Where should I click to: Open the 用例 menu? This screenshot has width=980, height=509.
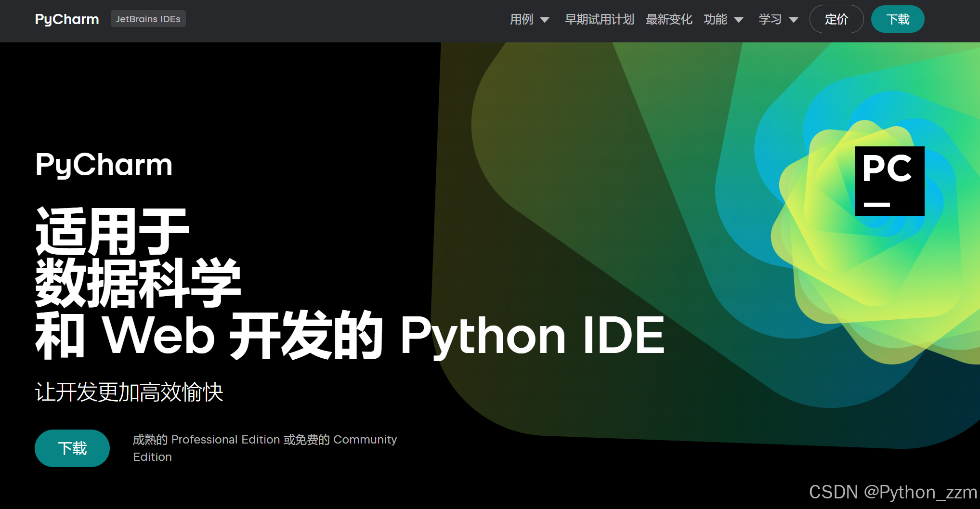(x=522, y=19)
